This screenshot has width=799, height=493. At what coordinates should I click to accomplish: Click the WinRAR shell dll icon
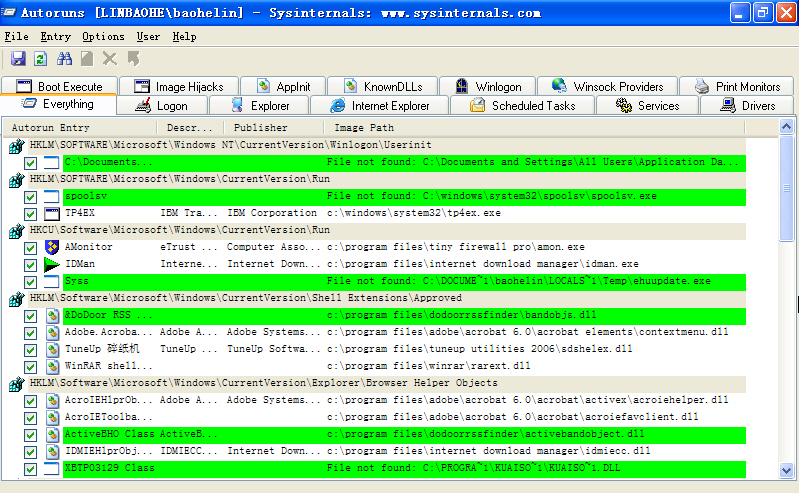pos(52,366)
